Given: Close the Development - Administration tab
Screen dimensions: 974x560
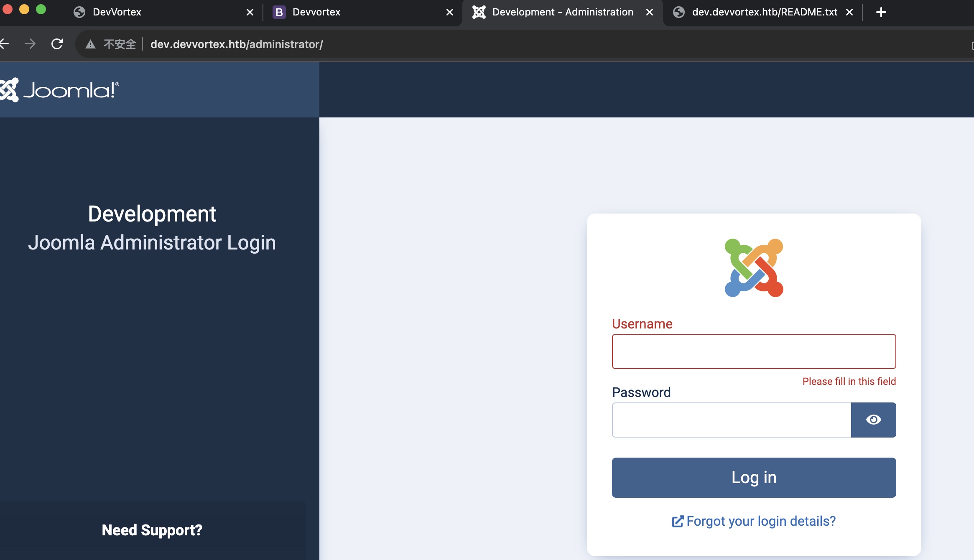Looking at the screenshot, I should tap(649, 12).
